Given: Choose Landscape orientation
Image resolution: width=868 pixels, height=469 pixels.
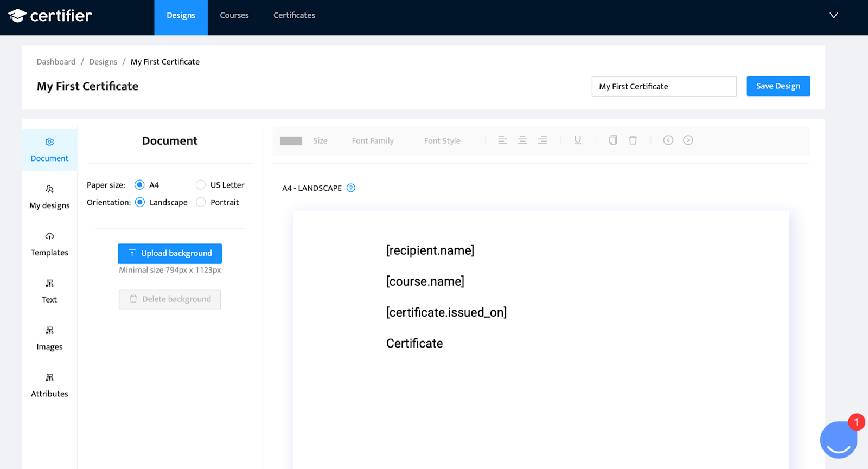Looking at the screenshot, I should [139, 202].
